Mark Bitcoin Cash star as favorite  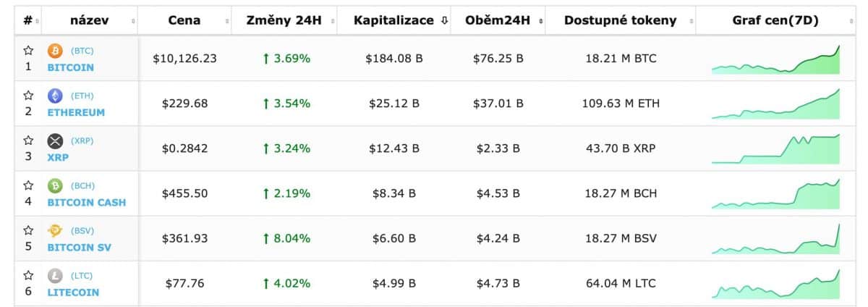pyautogui.click(x=28, y=185)
